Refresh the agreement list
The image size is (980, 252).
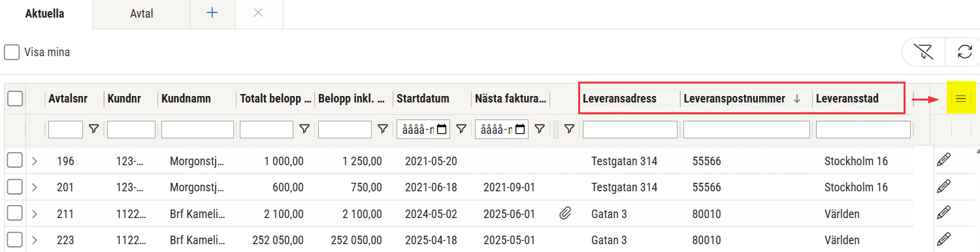coord(964,52)
